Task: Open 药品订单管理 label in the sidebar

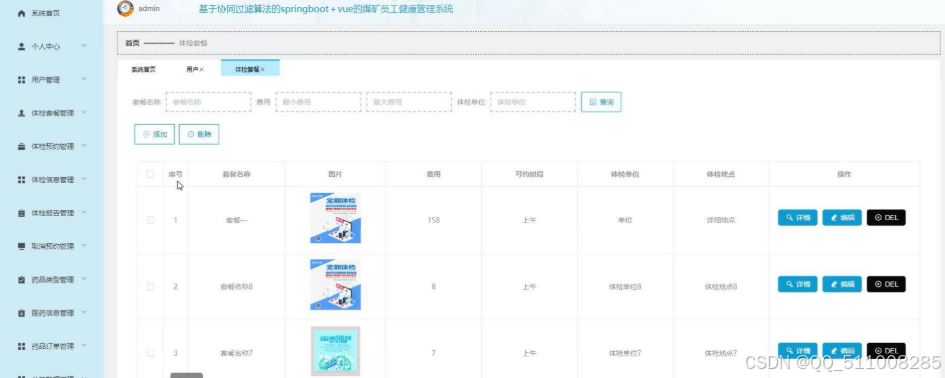Action: [52, 347]
